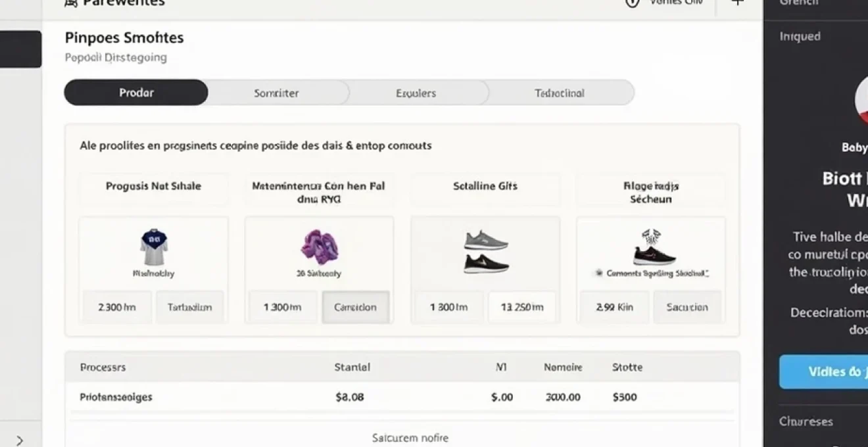Sort by the Stantel column header

[352, 367]
